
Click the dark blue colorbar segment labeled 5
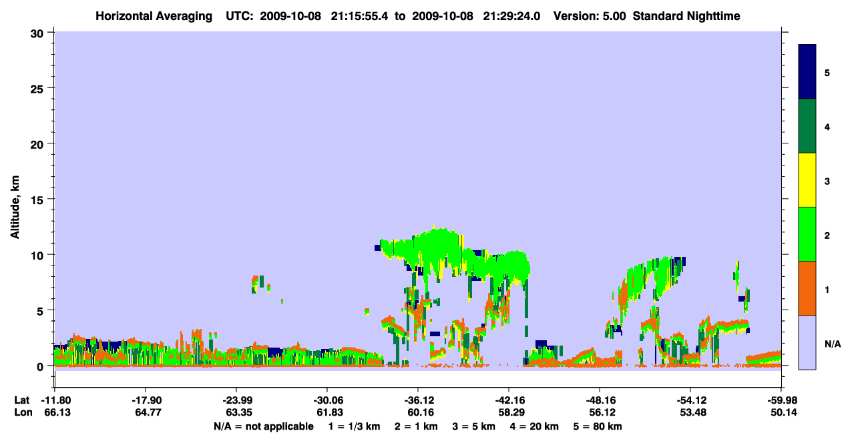[807, 72]
